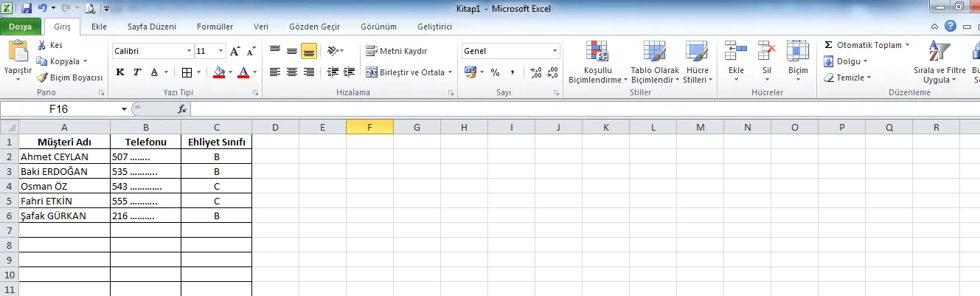Select cell containing Osman ÖZ
The image size is (980, 296).
(x=64, y=186)
